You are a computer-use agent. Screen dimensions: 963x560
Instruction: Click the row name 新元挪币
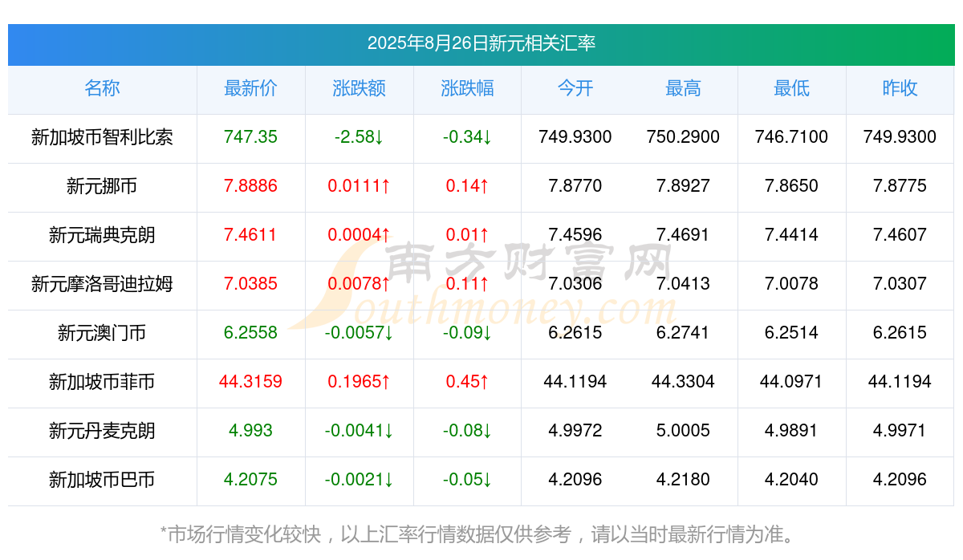click(x=102, y=186)
